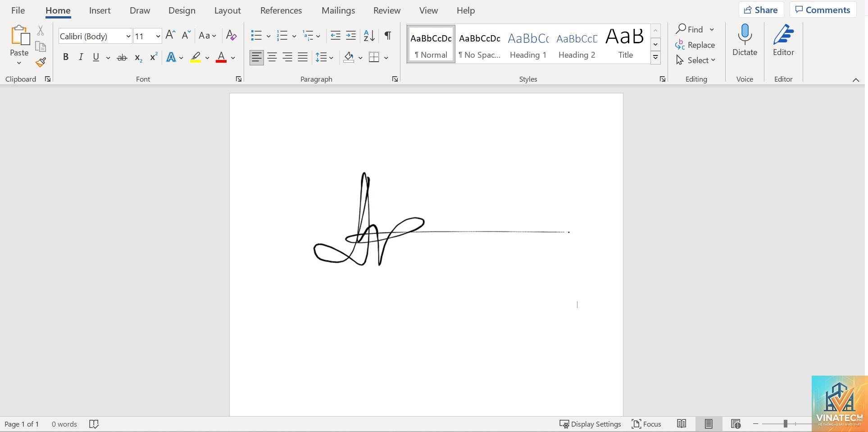The width and height of the screenshot is (868, 432).
Task: Click the Share button
Action: (x=761, y=10)
